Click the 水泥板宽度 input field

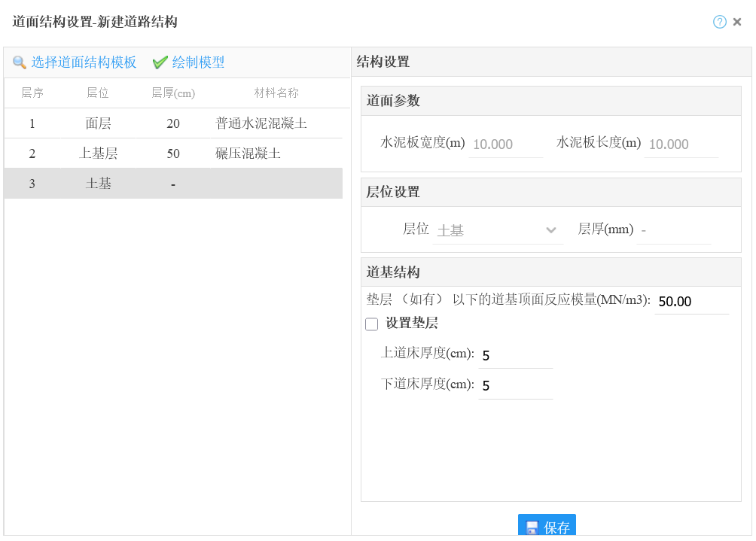(x=506, y=144)
